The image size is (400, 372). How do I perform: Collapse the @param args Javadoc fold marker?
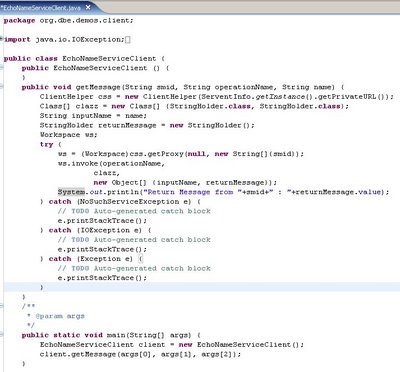2,306
